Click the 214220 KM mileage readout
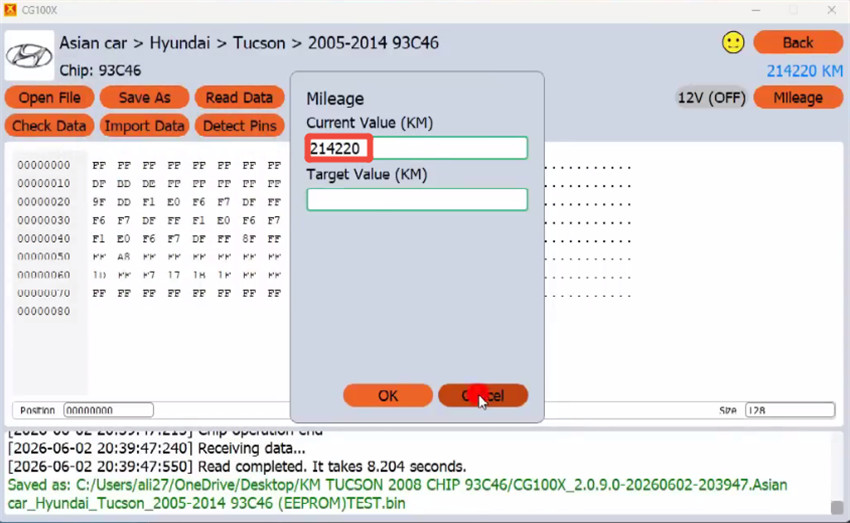 (x=804, y=70)
